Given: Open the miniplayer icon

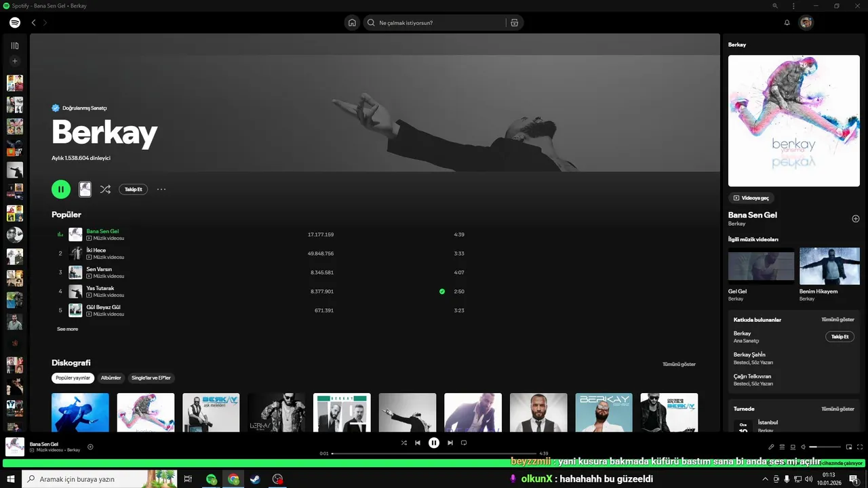Looking at the screenshot, I should 848,447.
